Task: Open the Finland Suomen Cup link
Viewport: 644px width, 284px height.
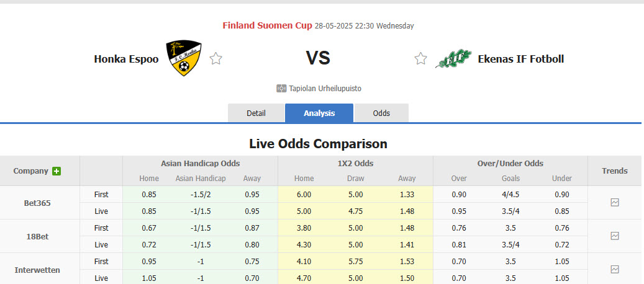Action: 267,26
